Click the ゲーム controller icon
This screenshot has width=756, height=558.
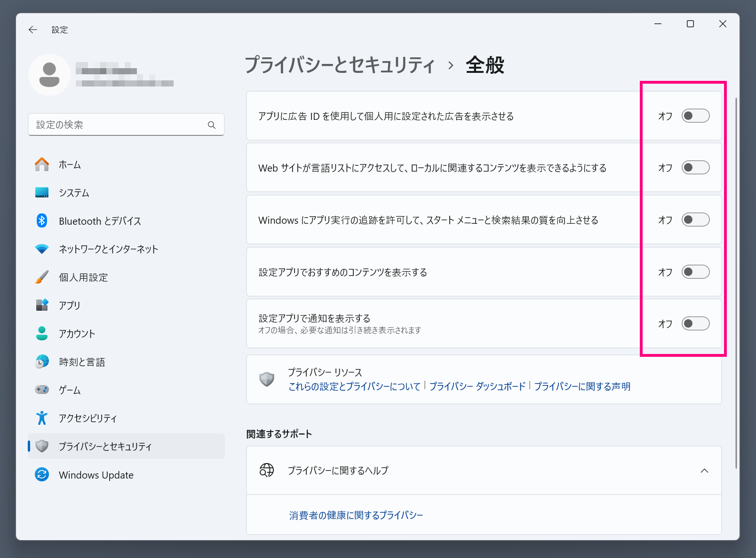click(42, 390)
